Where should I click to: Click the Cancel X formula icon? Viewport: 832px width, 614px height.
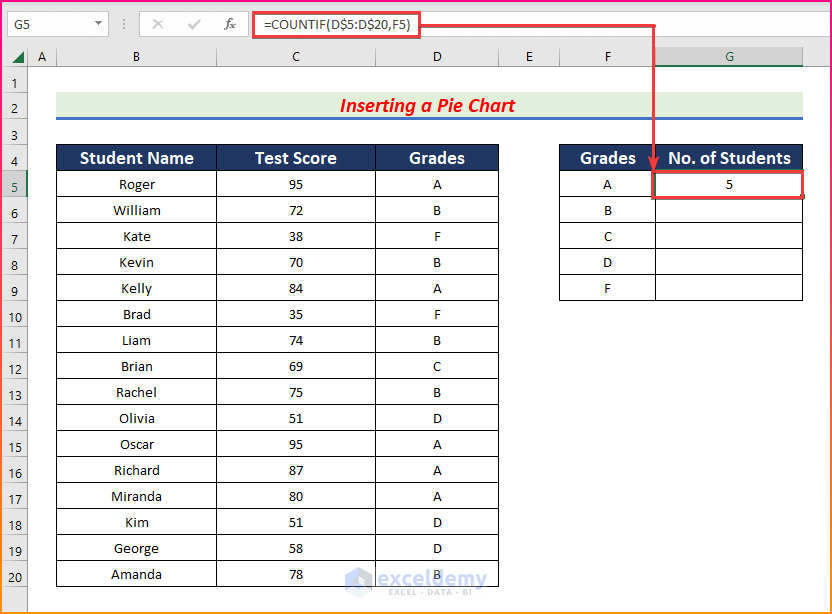[x=158, y=24]
